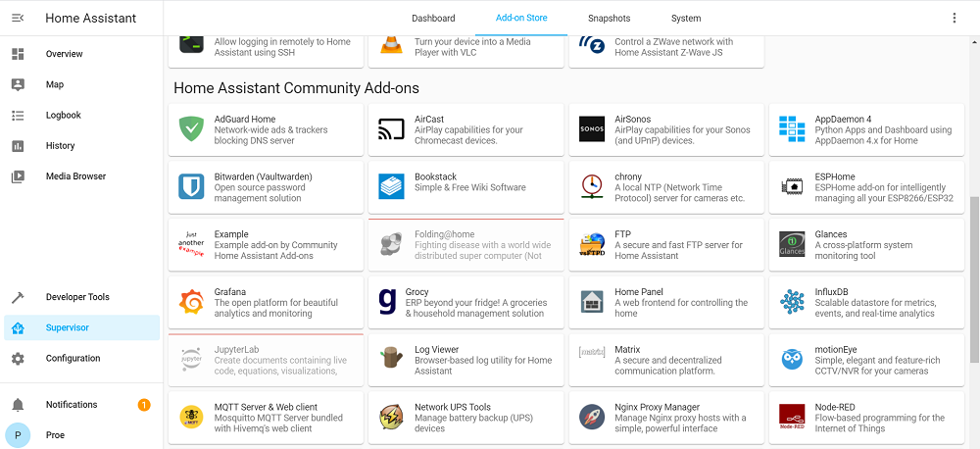Click the Media Browser play icon
Screen dimensions: 980x449
[x=18, y=176]
